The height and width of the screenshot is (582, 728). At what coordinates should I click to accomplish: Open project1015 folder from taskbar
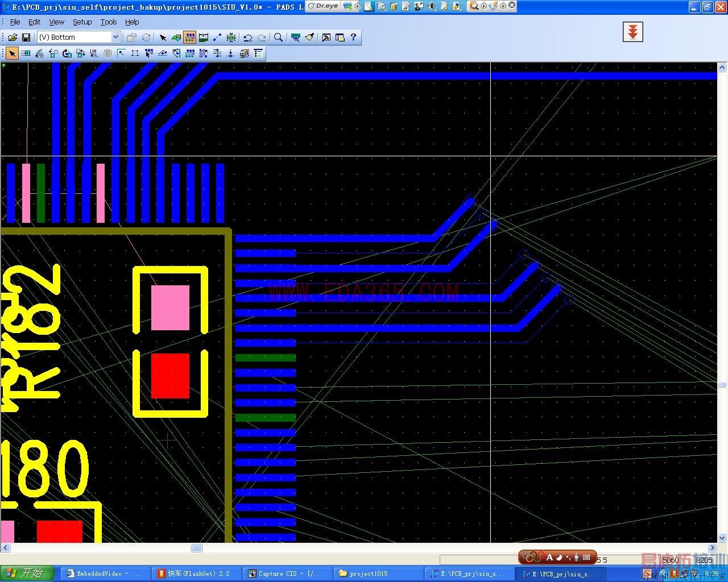click(x=378, y=573)
